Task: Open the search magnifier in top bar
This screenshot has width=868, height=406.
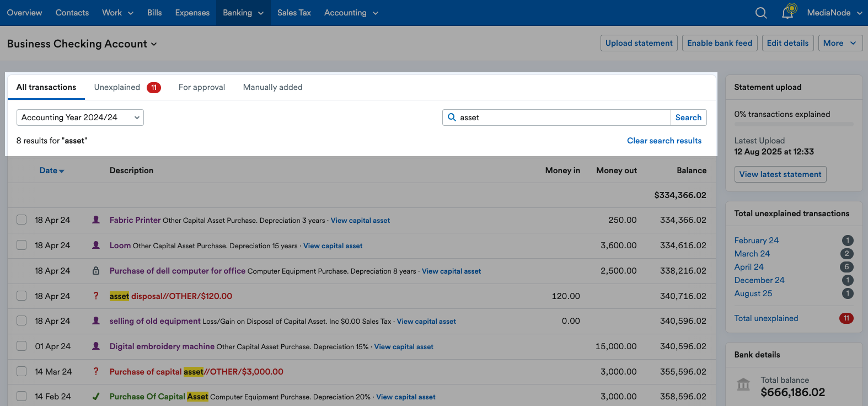Action: pyautogui.click(x=761, y=13)
